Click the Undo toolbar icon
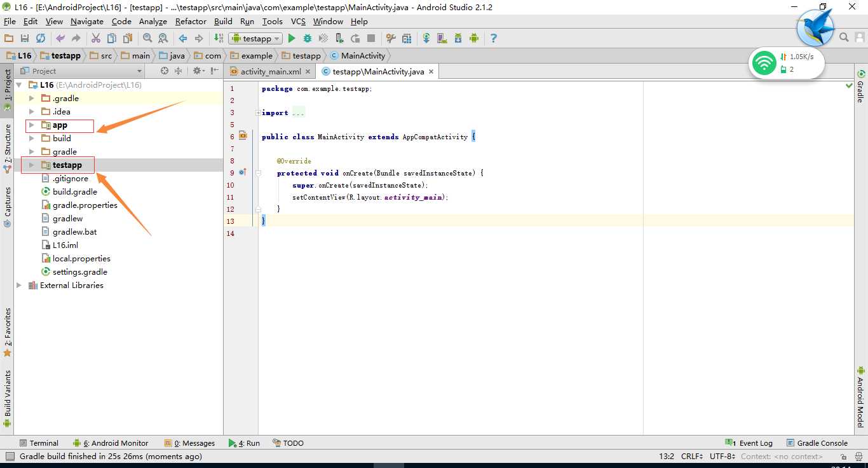The image size is (868, 468). pos(60,38)
